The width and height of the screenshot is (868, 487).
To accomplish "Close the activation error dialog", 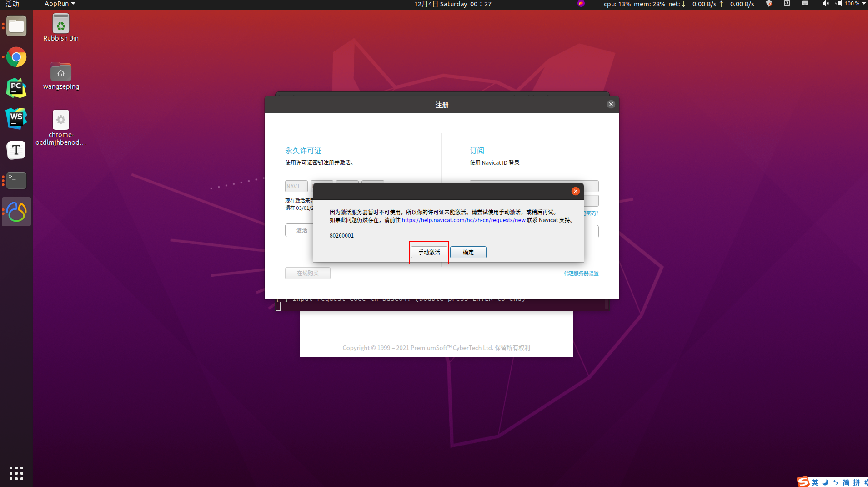I will pos(576,191).
